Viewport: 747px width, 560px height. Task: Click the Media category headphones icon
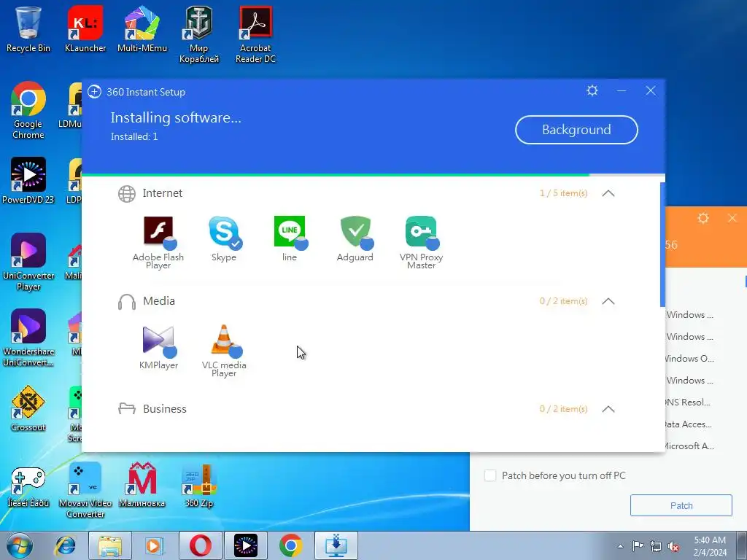127,301
